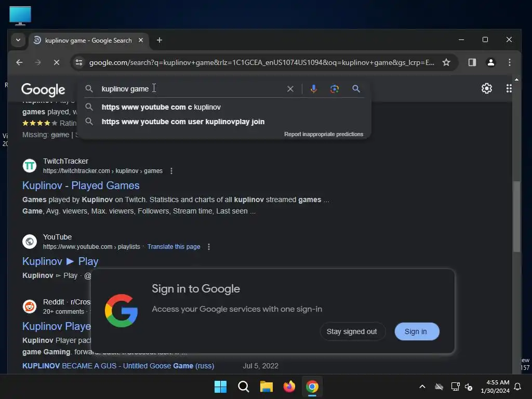Click the Reddit result favicon

click(30, 307)
